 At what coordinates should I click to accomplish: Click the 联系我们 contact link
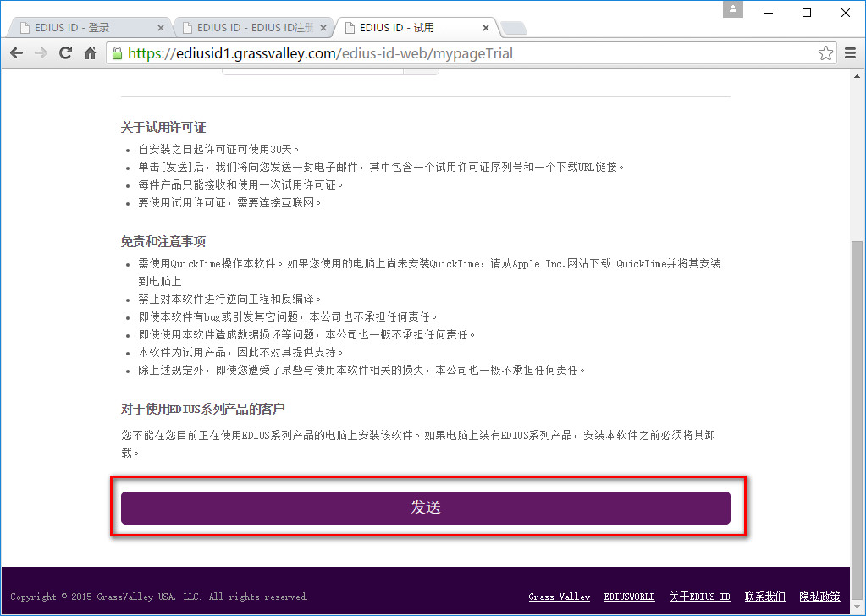[x=764, y=597]
